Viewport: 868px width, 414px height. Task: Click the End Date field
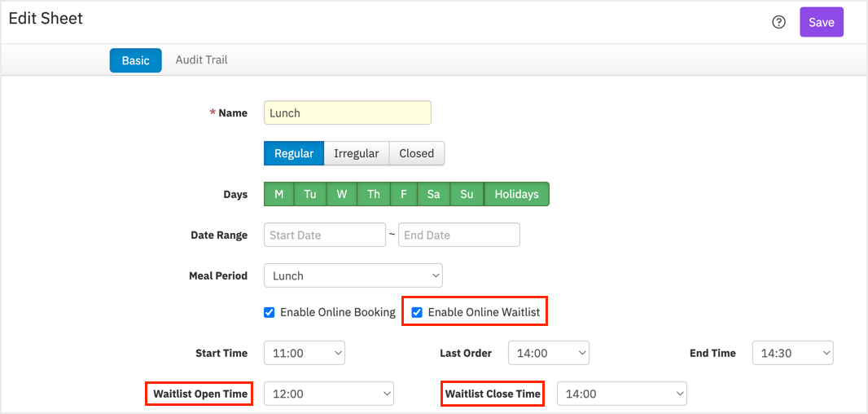coord(459,235)
